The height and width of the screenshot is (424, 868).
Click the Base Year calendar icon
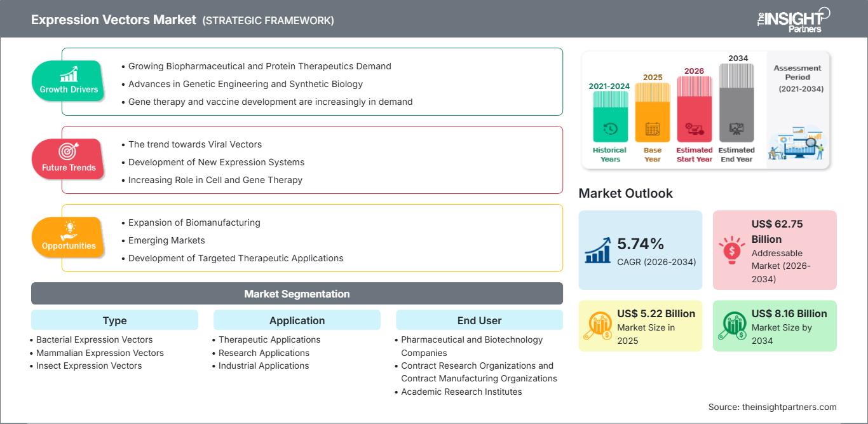[x=653, y=129]
